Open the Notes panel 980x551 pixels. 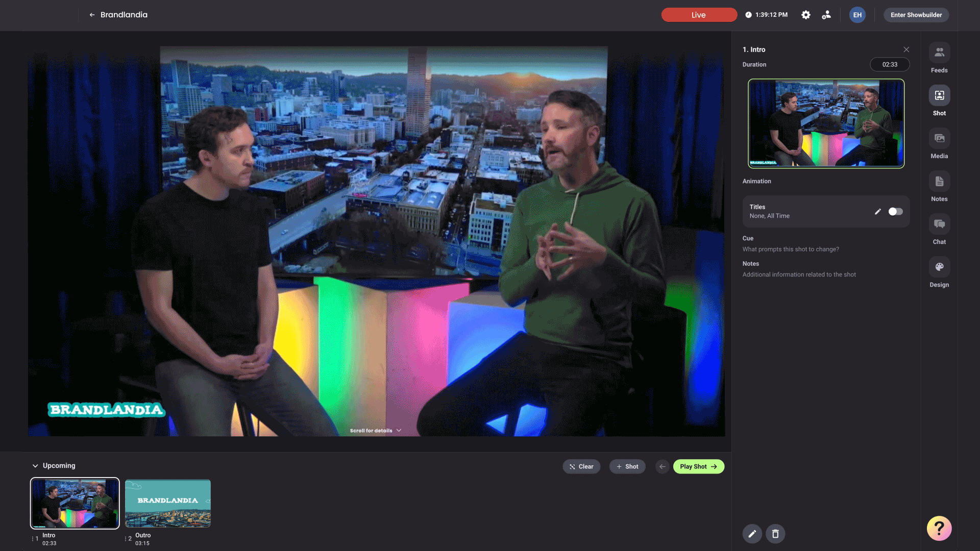click(939, 187)
